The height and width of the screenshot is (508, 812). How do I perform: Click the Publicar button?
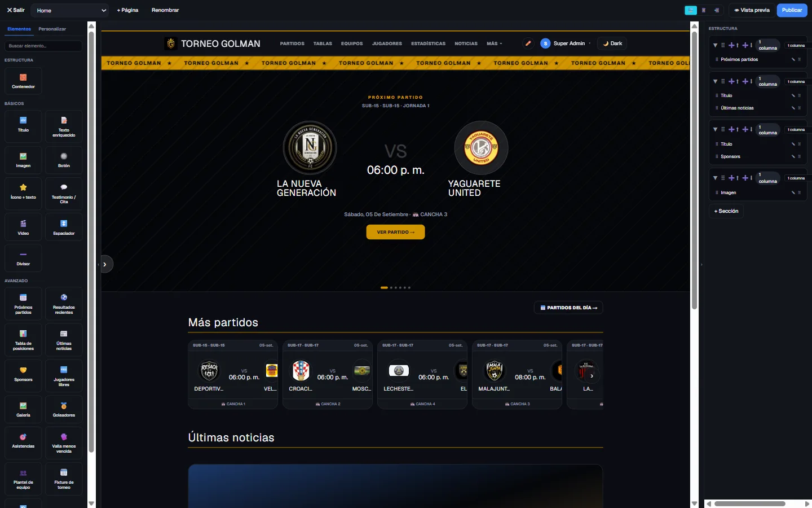(x=792, y=10)
